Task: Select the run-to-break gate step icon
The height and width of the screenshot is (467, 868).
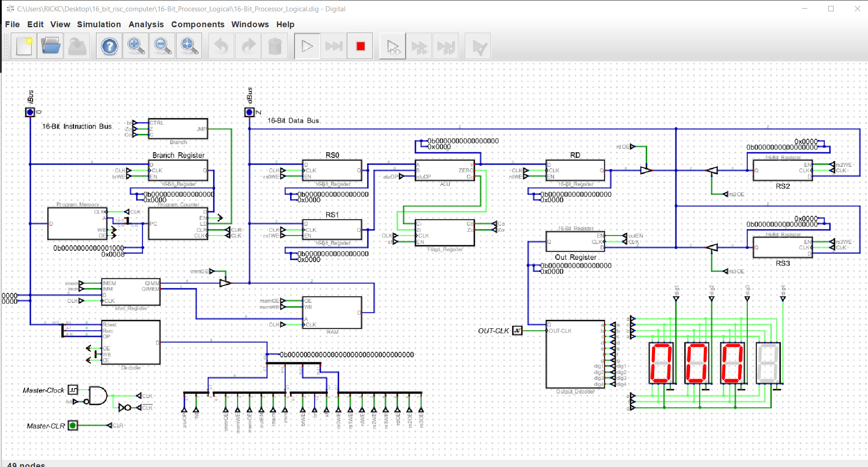Action: pos(392,46)
